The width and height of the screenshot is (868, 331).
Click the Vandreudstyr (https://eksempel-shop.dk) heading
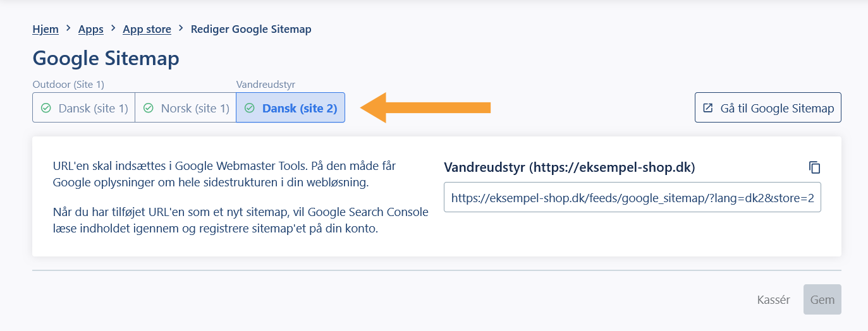(569, 167)
